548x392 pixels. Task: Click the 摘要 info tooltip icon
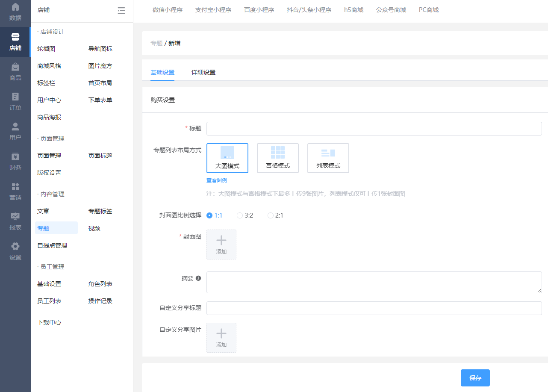pyautogui.click(x=198, y=278)
